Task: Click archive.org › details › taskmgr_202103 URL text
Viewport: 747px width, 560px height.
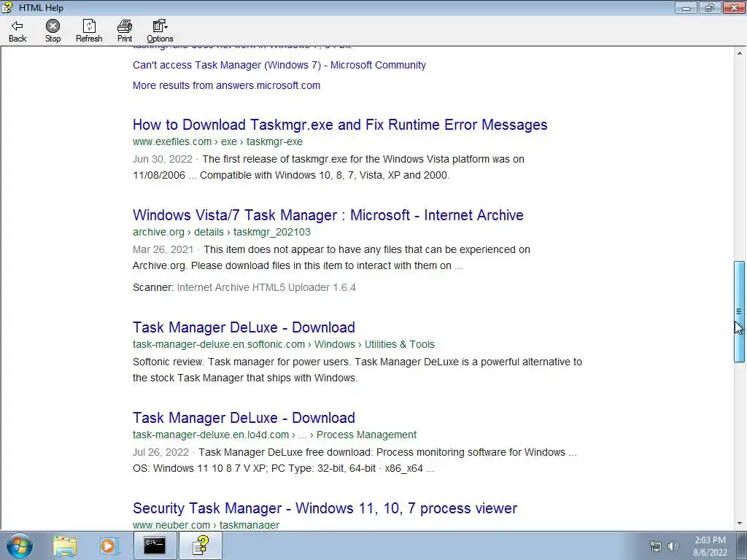Action: pos(222,233)
